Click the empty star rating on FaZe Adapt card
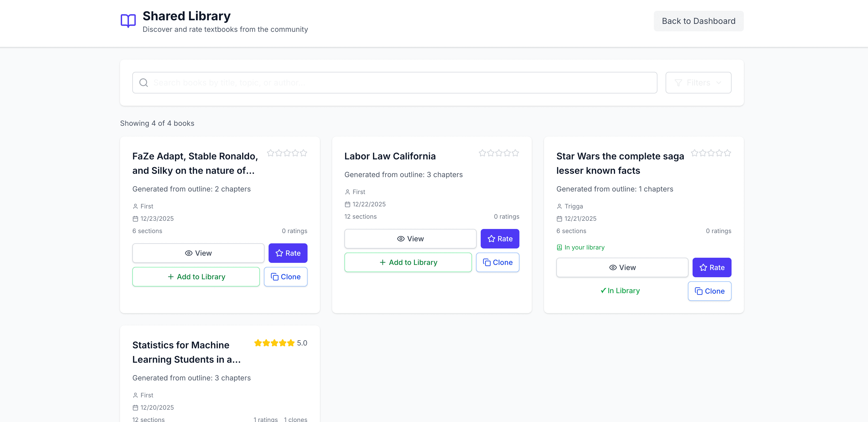This screenshot has width=868, height=422. [287, 153]
